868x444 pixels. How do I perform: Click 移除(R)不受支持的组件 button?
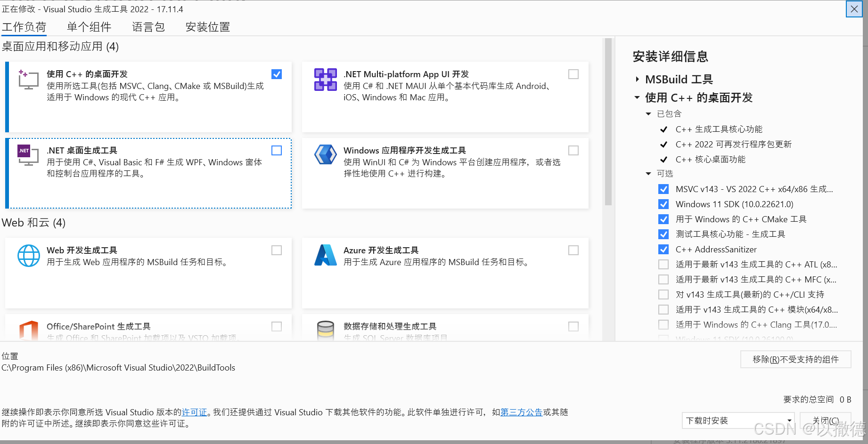pyautogui.click(x=795, y=359)
